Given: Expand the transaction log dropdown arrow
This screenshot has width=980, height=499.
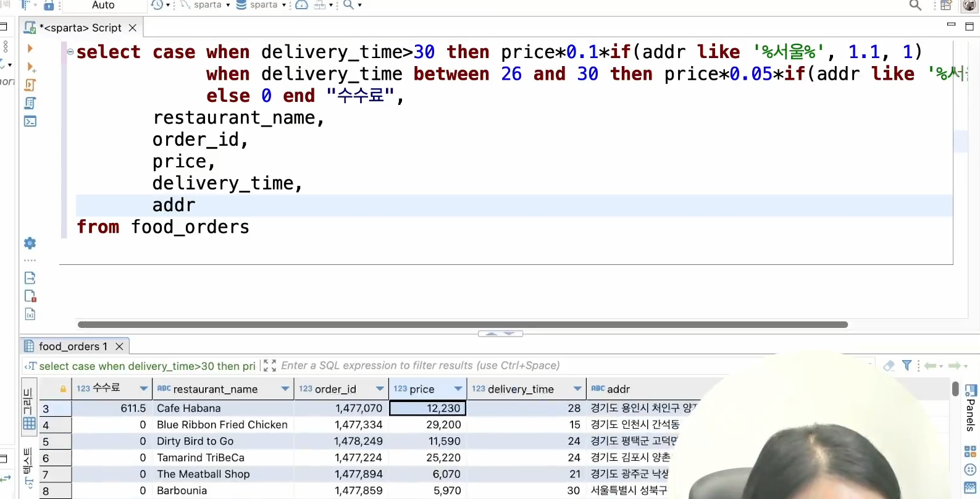Looking at the screenshot, I should 168,6.
